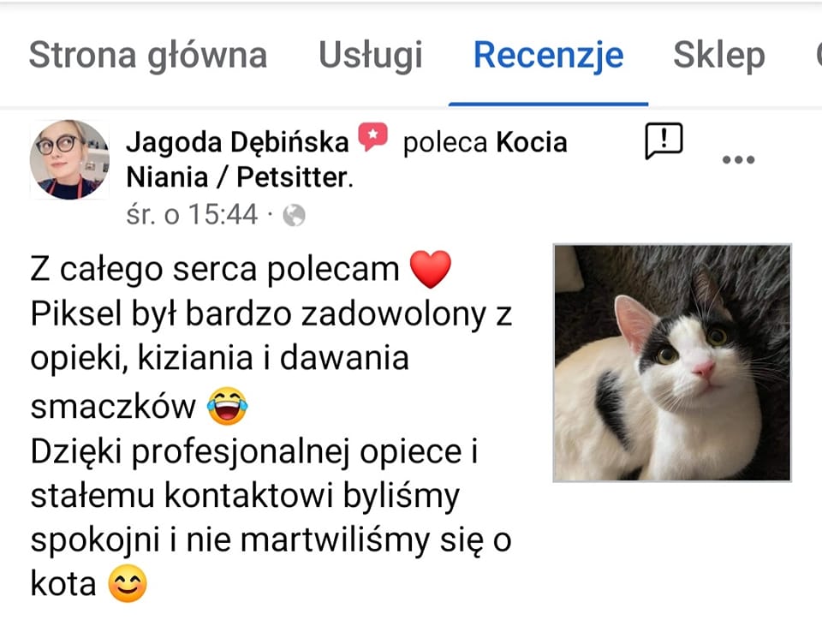Open the three-dot more options menu

(738, 159)
